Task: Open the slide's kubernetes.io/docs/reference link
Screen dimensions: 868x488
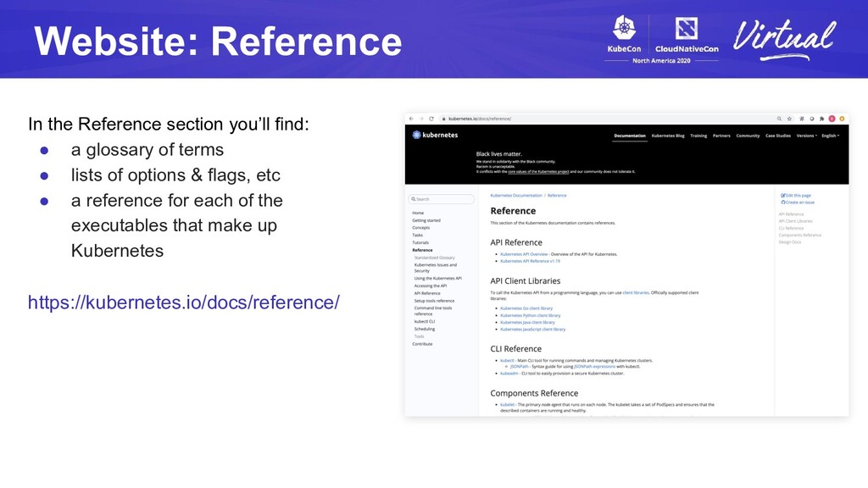Action: click(184, 302)
